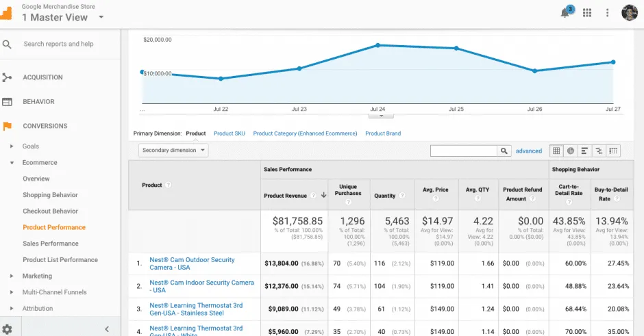This screenshot has height=336, width=644.
Task: Open the advanced filter link
Action: point(529,151)
